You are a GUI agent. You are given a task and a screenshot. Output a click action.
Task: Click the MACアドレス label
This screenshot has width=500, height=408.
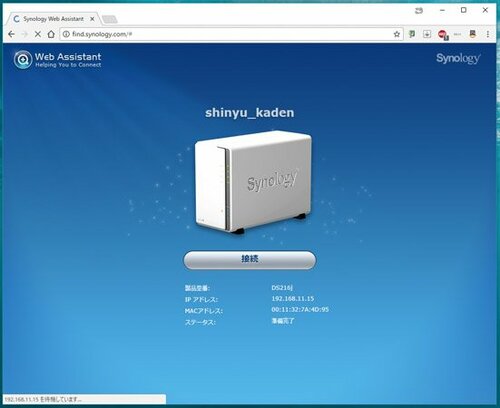(x=204, y=311)
